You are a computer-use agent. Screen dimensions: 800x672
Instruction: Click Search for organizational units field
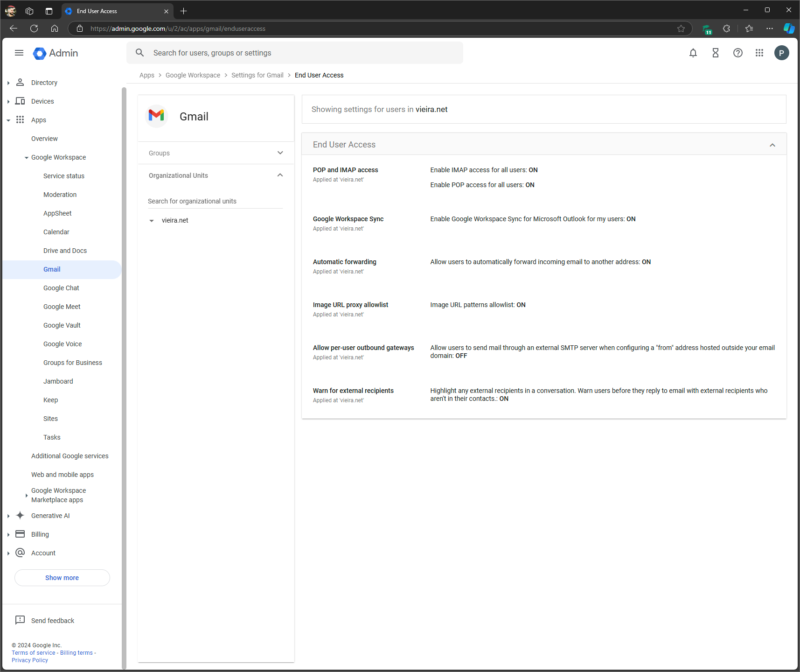215,201
